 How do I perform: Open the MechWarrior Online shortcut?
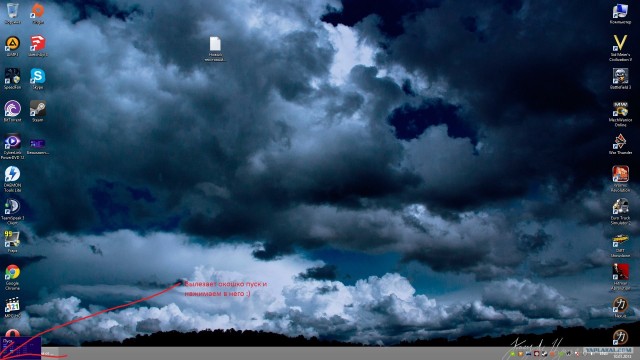pyautogui.click(x=620, y=113)
